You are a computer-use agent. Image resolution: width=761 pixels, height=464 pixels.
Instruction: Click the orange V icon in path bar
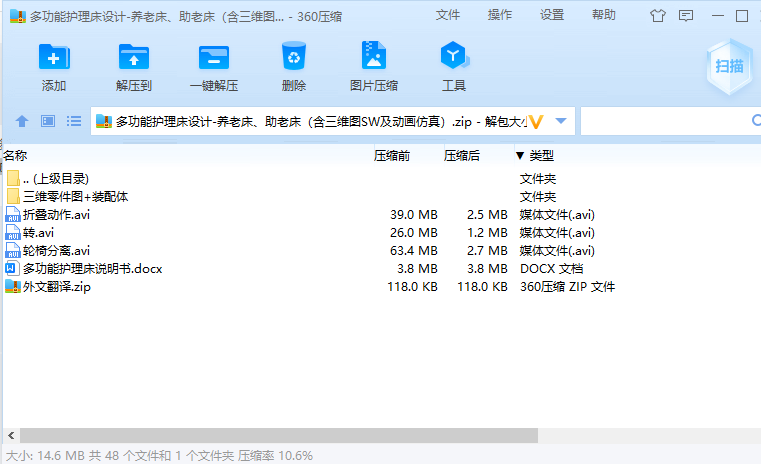pos(536,121)
